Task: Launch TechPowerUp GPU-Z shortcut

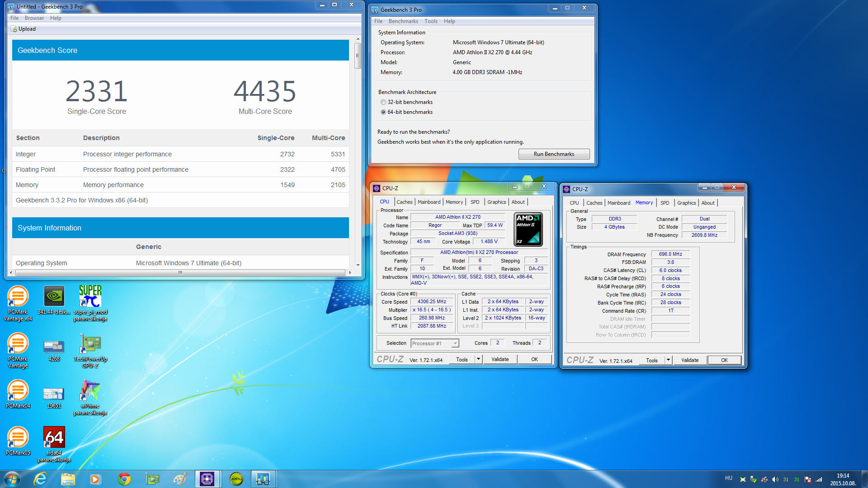Action: click(90, 351)
